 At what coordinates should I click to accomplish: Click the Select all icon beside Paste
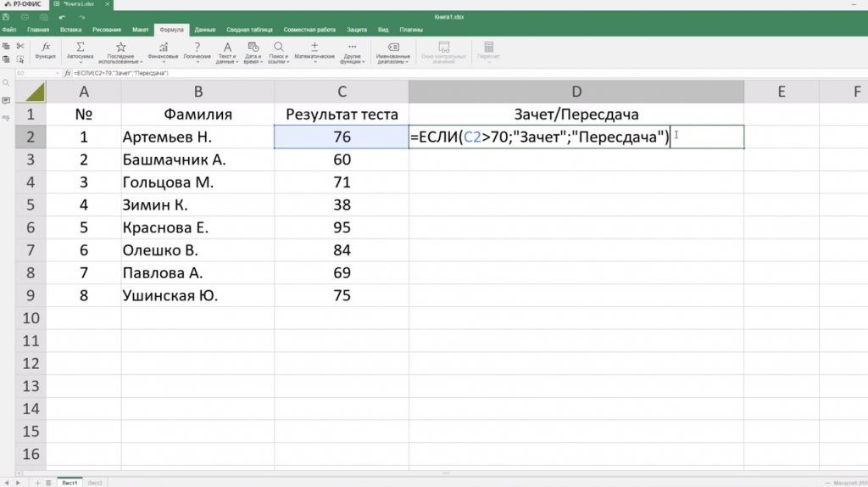click(x=20, y=59)
